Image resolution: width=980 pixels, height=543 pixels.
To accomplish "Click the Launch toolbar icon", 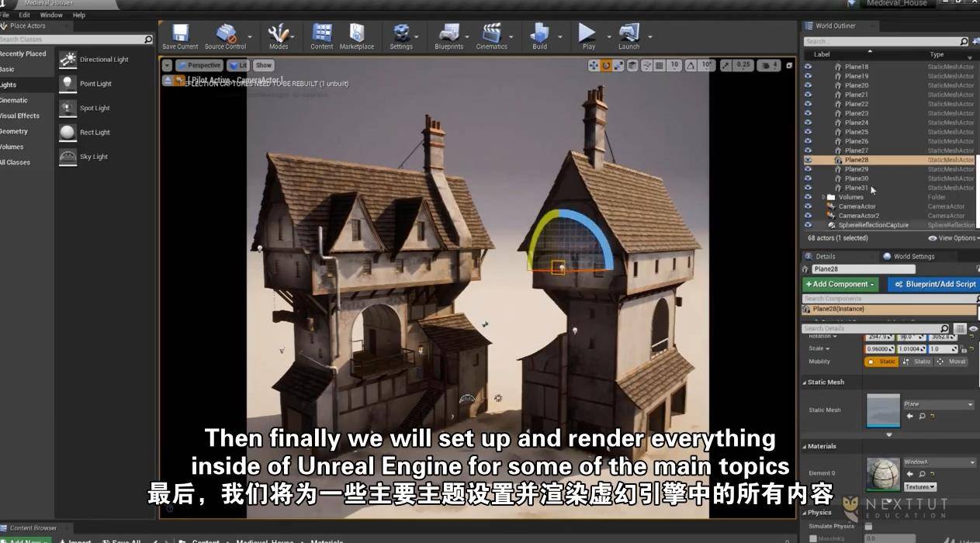I will [x=629, y=36].
